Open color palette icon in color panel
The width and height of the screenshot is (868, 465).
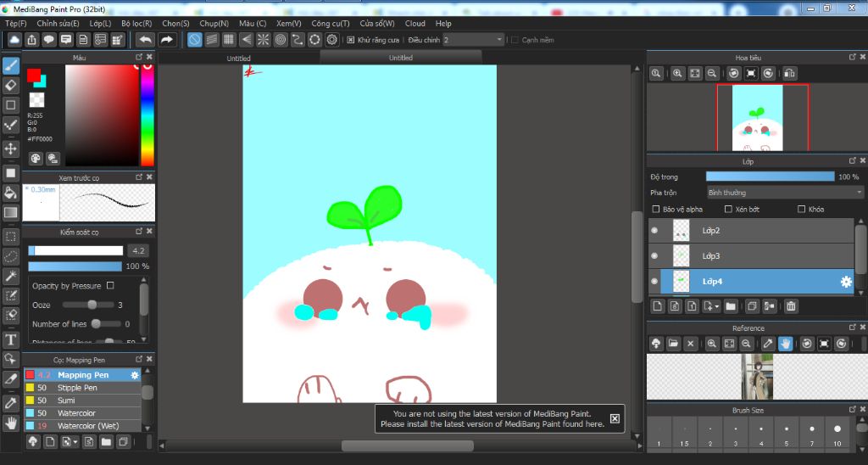click(36, 159)
